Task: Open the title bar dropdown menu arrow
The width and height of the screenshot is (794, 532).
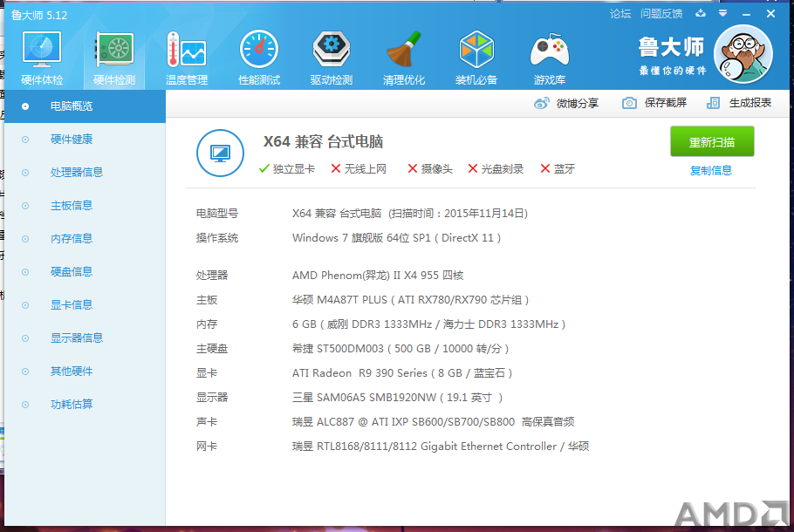Action: pos(723,14)
